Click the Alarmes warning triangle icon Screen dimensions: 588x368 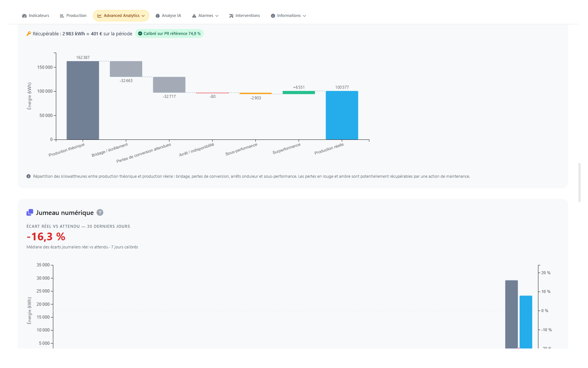[194, 16]
